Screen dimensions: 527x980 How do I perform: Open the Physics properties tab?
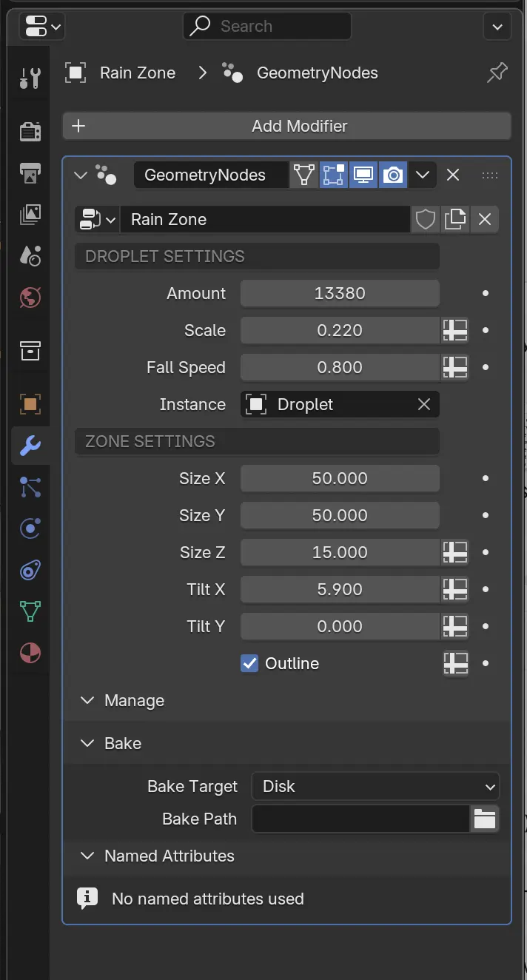(30, 528)
